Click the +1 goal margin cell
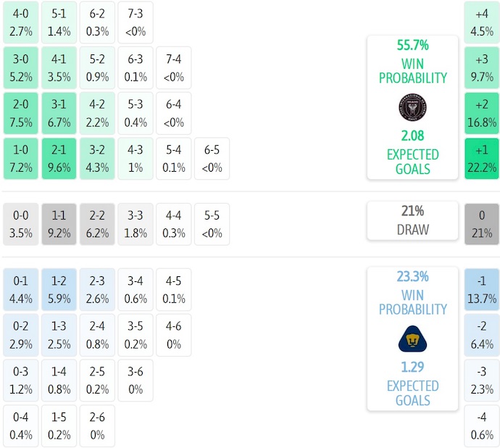 pyautogui.click(x=482, y=159)
